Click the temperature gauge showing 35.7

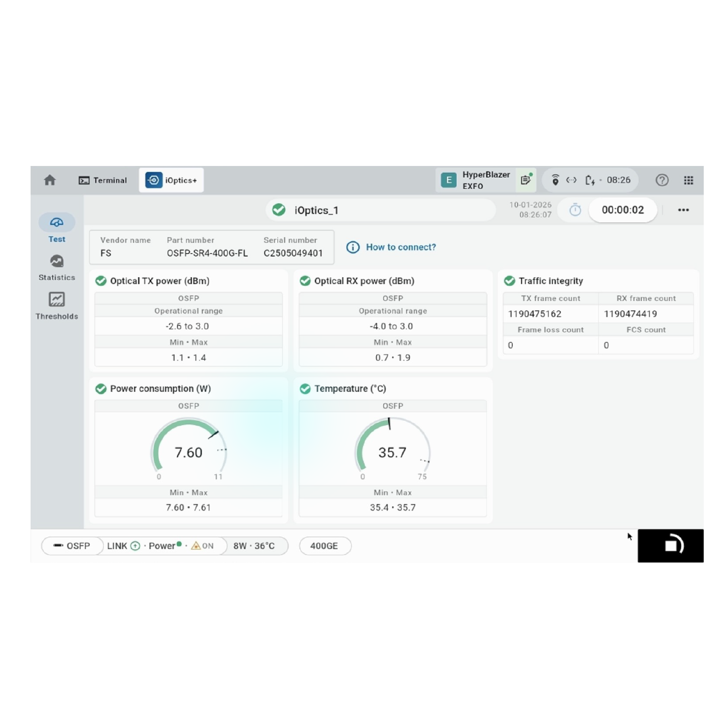click(x=393, y=449)
